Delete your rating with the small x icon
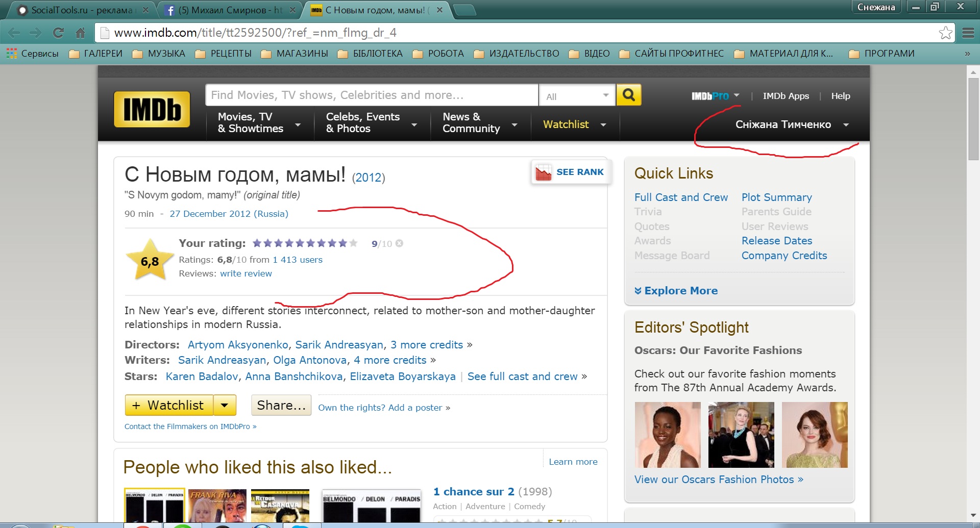The width and height of the screenshot is (980, 528). click(x=400, y=243)
